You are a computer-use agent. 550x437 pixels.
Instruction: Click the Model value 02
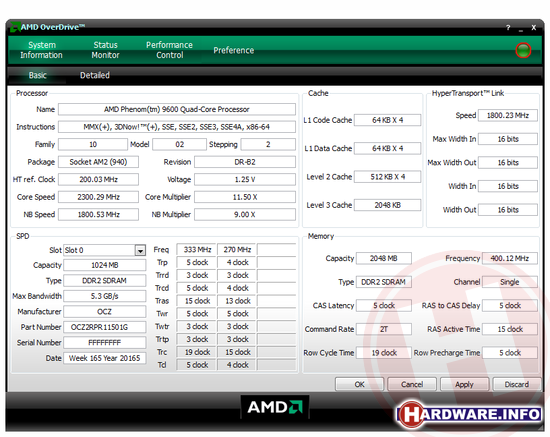coord(180,144)
